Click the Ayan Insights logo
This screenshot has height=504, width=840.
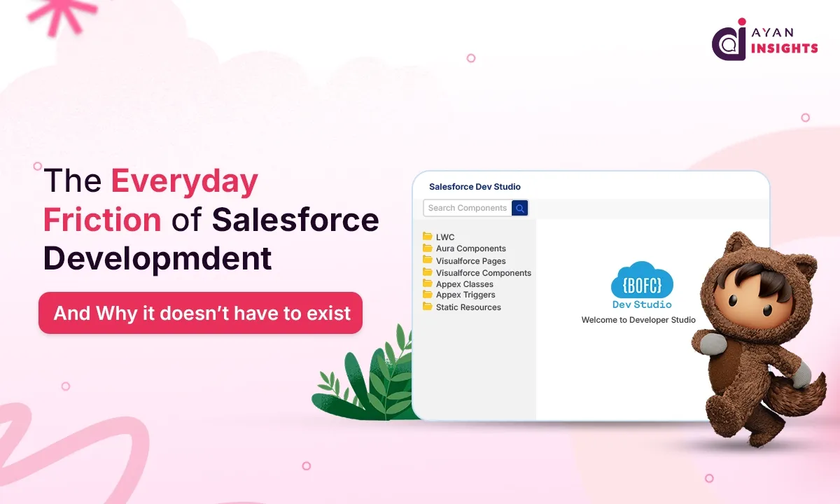764,40
